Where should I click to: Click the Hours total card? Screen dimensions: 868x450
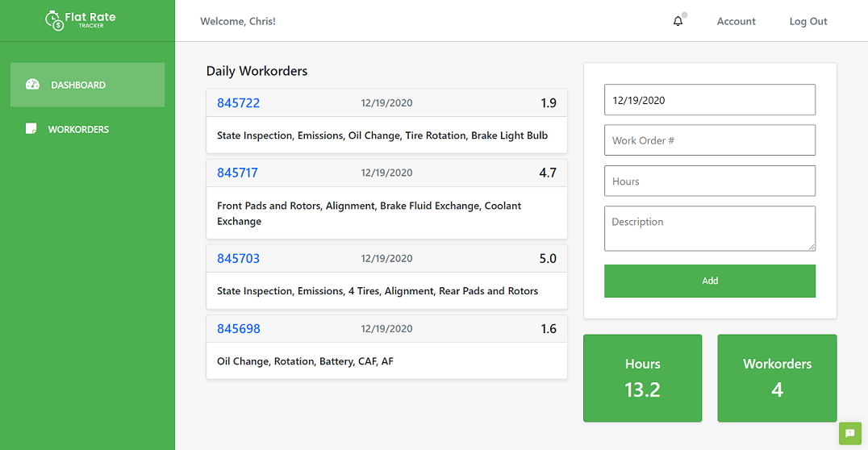642,378
